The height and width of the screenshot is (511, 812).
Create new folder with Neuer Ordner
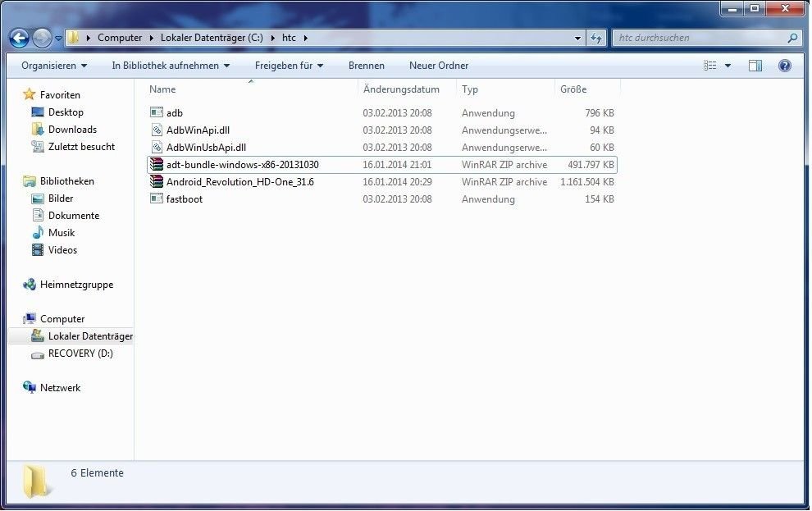[x=439, y=66]
